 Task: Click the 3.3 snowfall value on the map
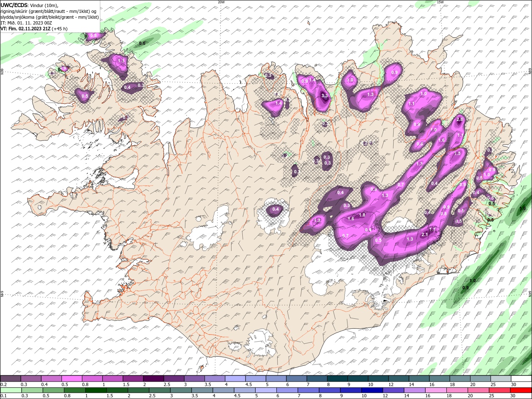[325, 96]
